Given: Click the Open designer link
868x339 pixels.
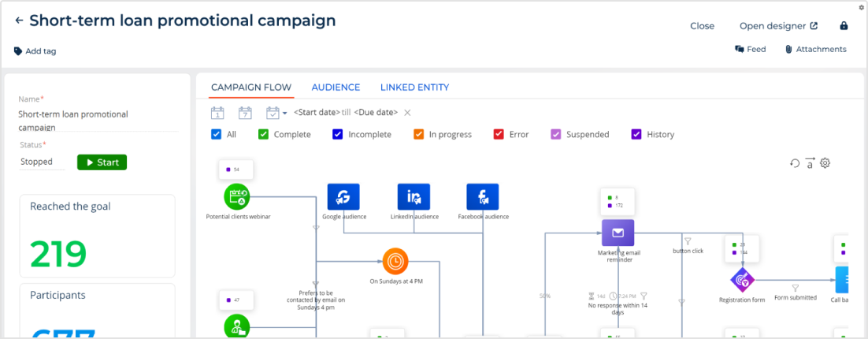Looking at the screenshot, I should (x=778, y=26).
